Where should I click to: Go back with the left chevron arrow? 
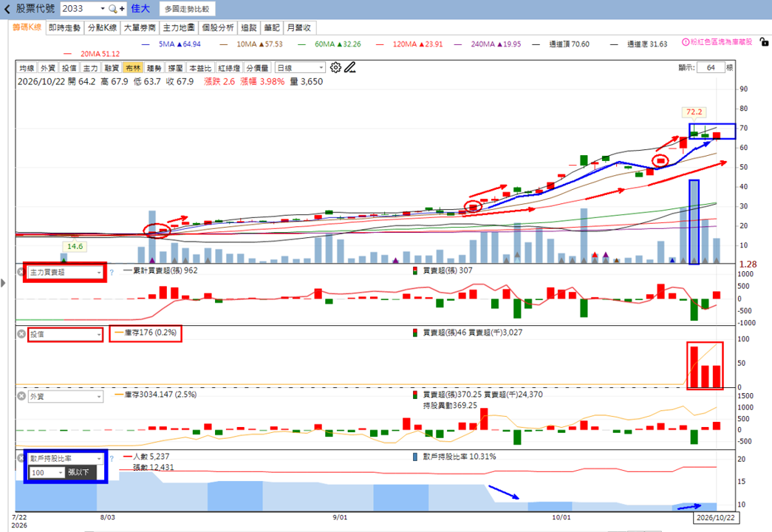pyautogui.click(x=7, y=9)
